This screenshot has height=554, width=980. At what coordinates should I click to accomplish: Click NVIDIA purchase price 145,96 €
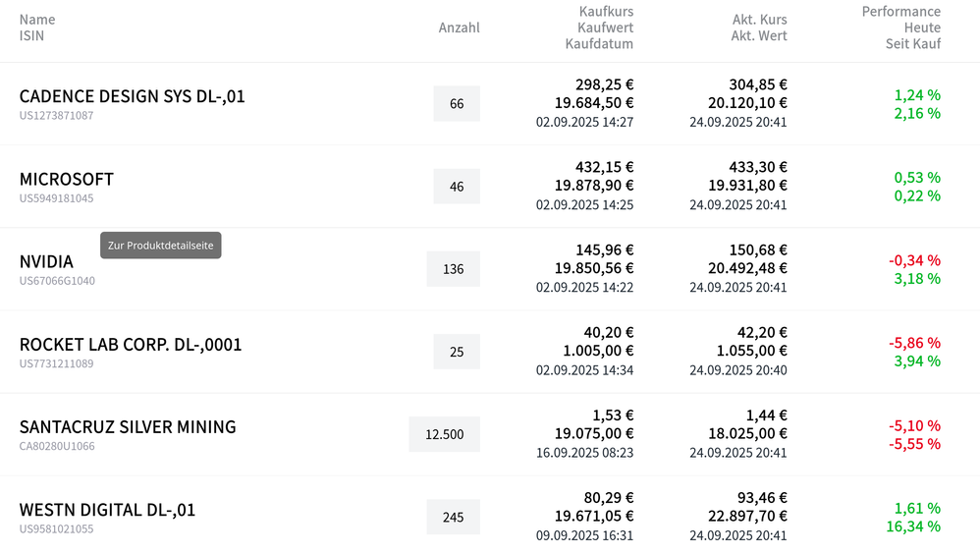604,250
